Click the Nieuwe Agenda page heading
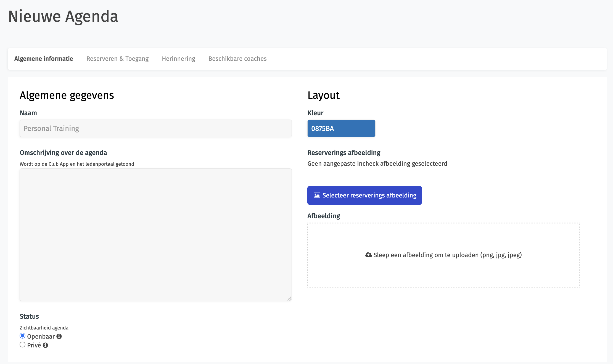 coord(63,17)
